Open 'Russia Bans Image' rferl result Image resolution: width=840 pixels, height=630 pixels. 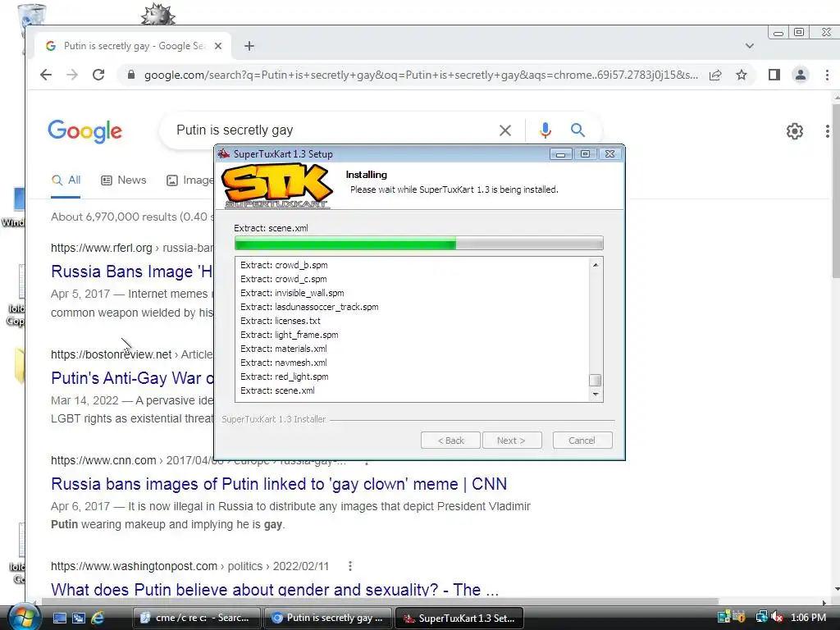(132, 272)
